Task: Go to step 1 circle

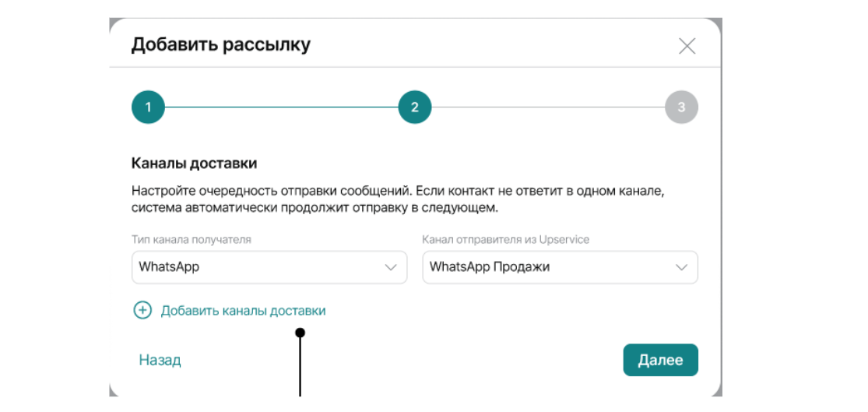Action: pyautogui.click(x=148, y=107)
